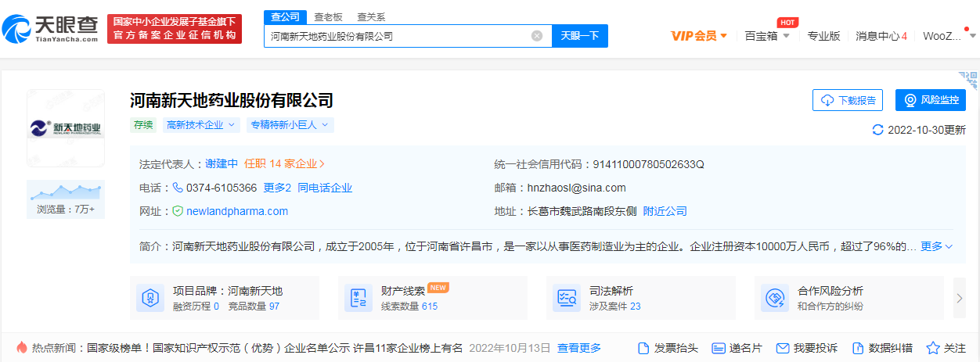Click the 风险监控 button
This screenshot has width=980, height=362.
click(931, 101)
